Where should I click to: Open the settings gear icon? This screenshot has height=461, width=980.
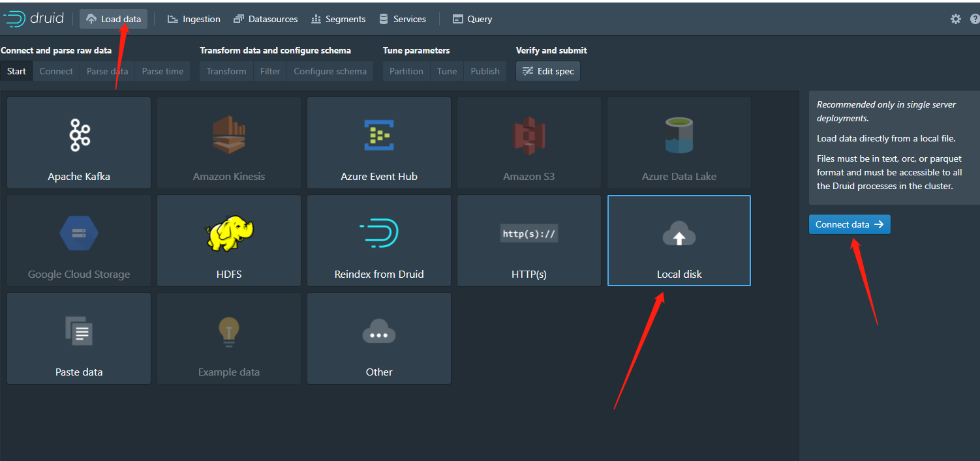(x=955, y=19)
